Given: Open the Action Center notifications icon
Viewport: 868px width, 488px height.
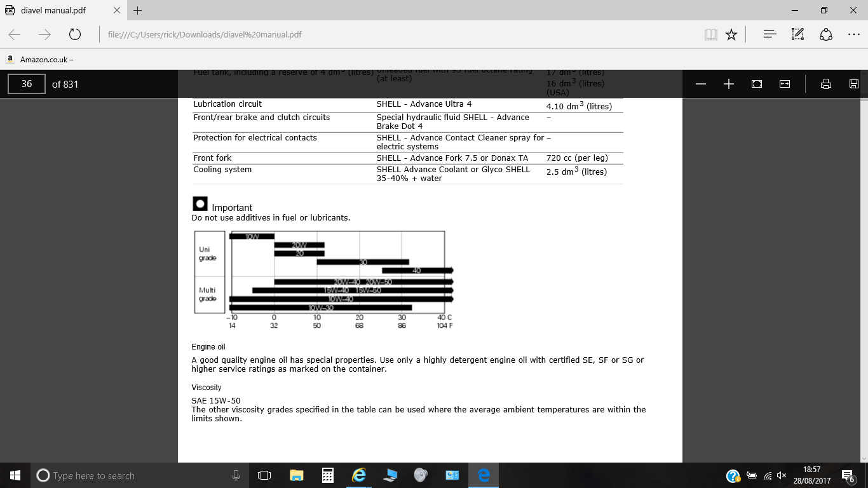Looking at the screenshot, I should (x=848, y=475).
